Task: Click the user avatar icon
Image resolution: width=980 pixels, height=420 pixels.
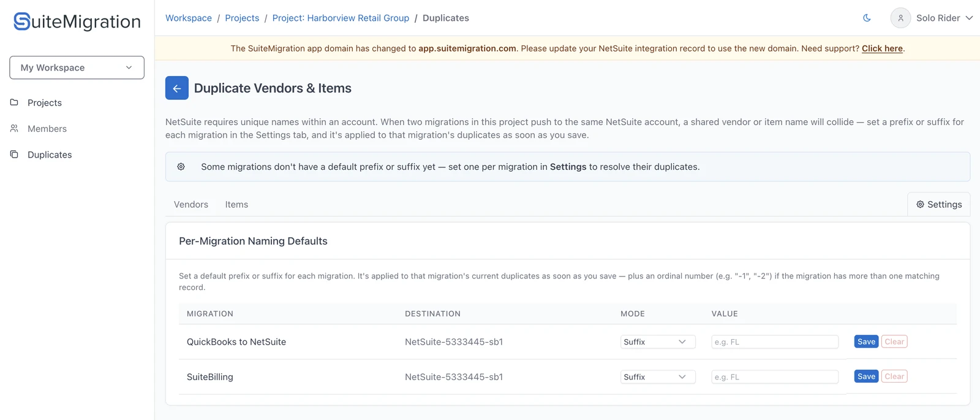Action: pos(900,18)
